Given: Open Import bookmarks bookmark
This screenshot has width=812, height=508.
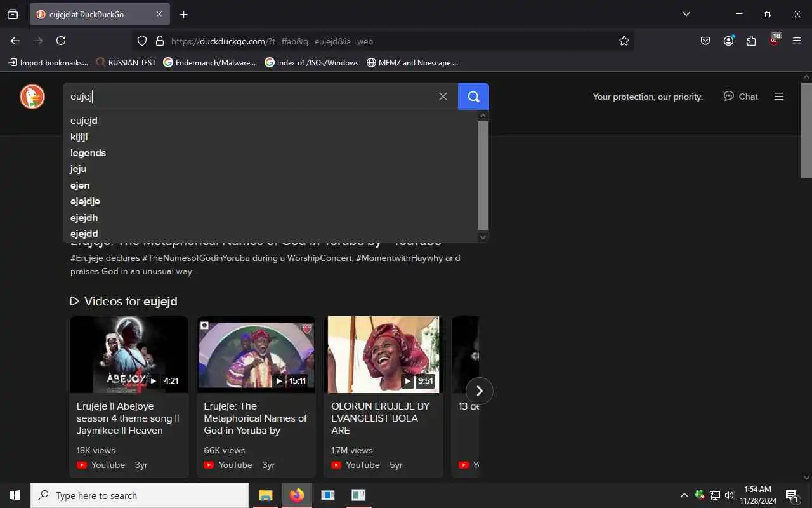Looking at the screenshot, I should tap(48, 62).
